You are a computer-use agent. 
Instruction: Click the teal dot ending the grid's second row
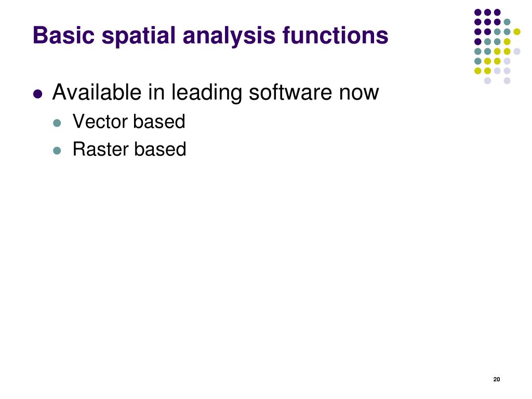(507, 22)
